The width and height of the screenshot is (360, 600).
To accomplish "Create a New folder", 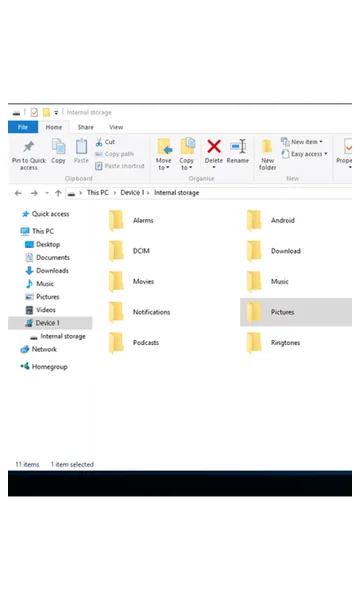I will click(x=267, y=155).
